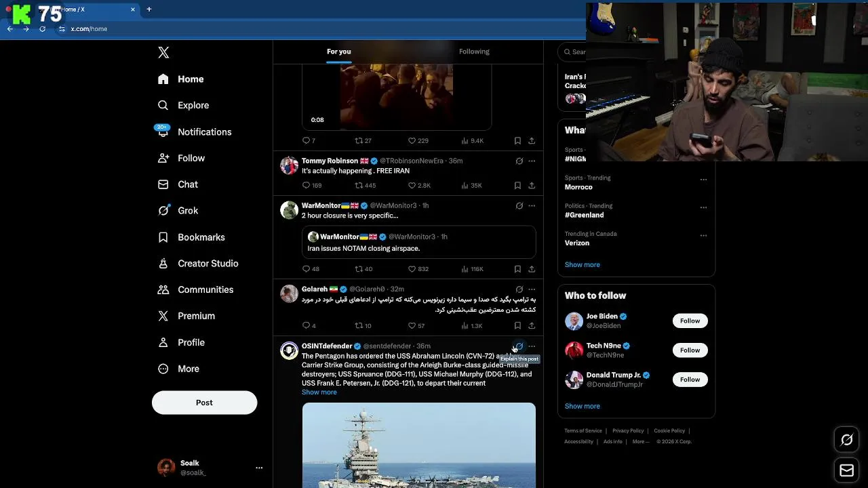Open the Privacy Policy link
868x488 pixels.
tap(628, 431)
